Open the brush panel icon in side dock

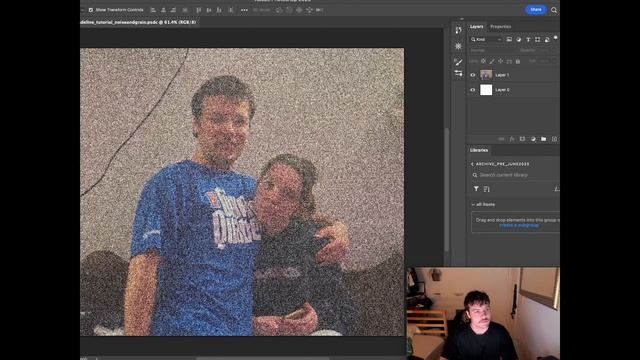coord(458,62)
